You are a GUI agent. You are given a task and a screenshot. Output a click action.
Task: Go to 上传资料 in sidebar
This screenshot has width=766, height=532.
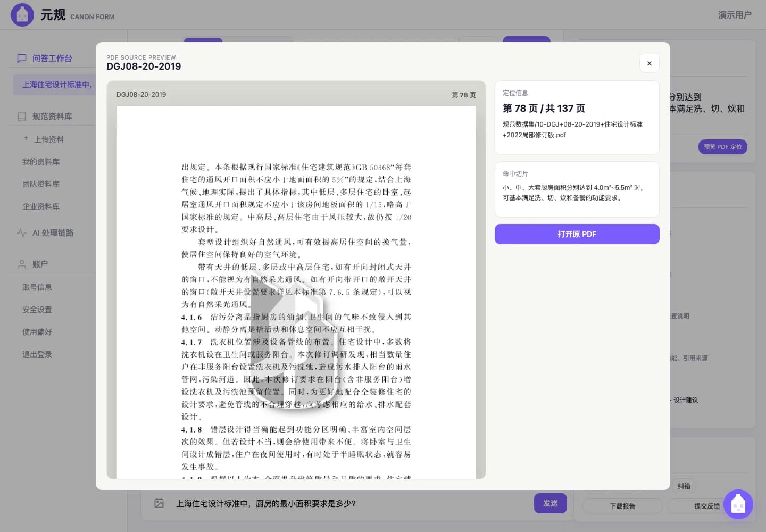[49, 139]
